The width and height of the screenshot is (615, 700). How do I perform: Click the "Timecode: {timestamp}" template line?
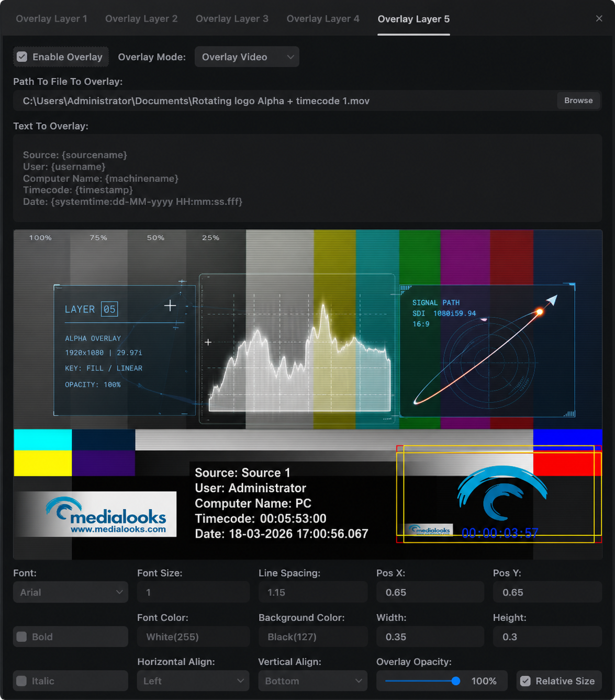(x=78, y=190)
